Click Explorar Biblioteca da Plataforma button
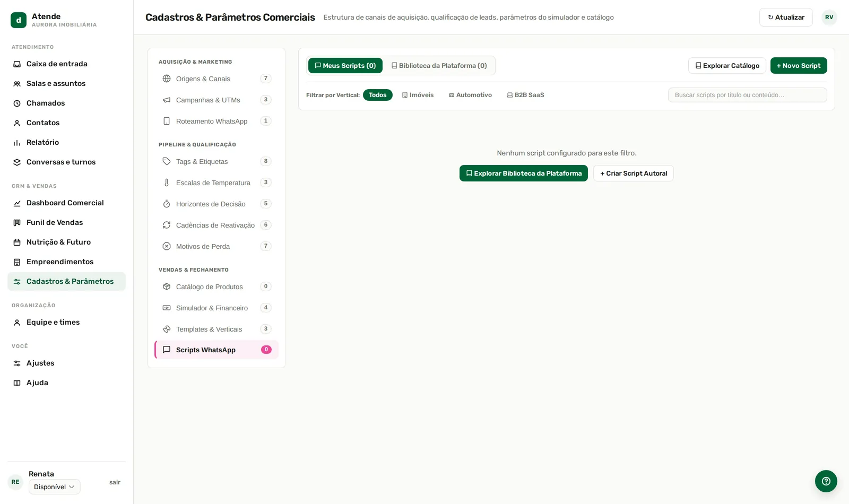Viewport: 849px width, 504px height. click(x=524, y=173)
